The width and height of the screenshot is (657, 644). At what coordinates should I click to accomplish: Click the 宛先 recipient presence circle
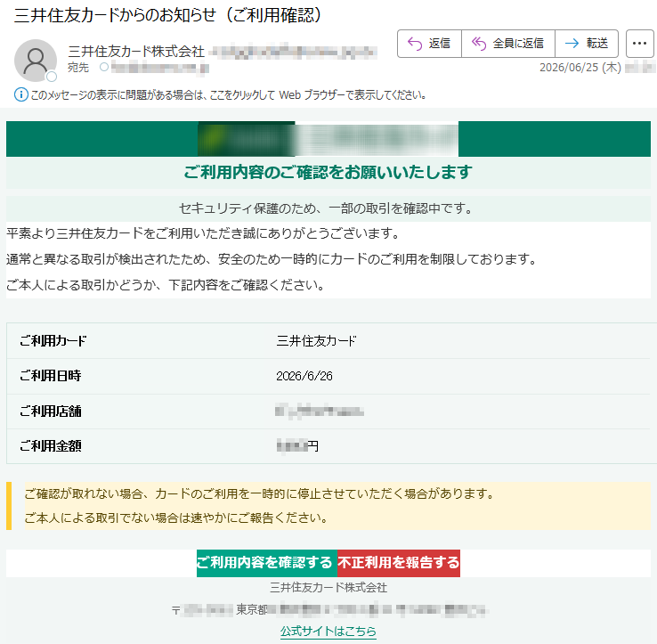pyautogui.click(x=104, y=67)
